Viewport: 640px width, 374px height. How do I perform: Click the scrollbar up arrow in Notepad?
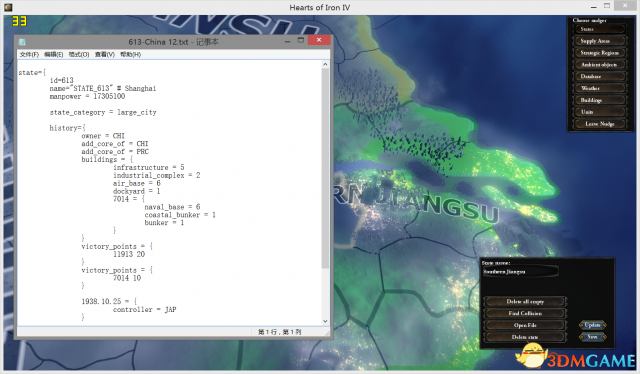(x=325, y=65)
